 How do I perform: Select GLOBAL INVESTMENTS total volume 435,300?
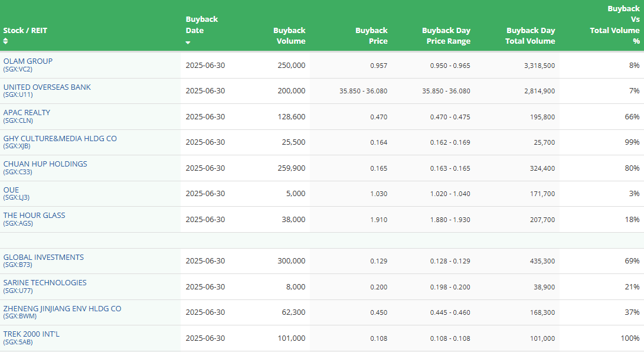pos(542,261)
